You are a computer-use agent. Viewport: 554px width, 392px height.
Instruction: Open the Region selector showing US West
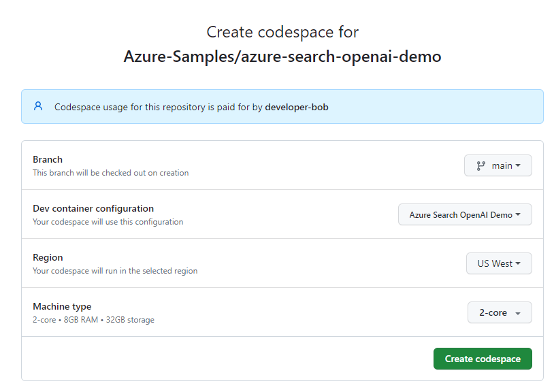coord(499,263)
